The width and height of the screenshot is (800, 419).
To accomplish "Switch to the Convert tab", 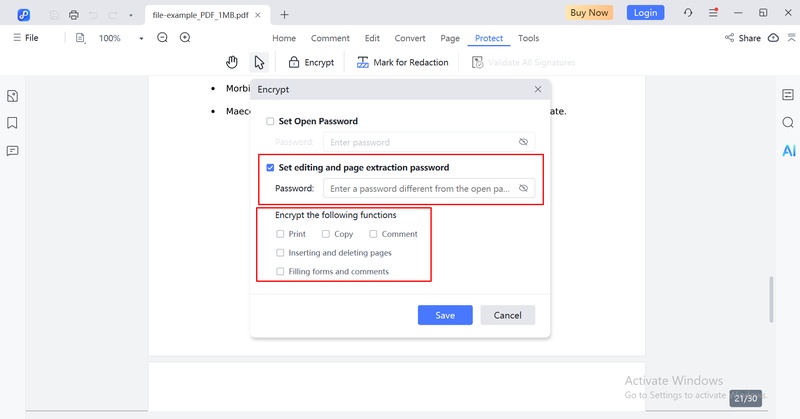I will click(x=410, y=38).
